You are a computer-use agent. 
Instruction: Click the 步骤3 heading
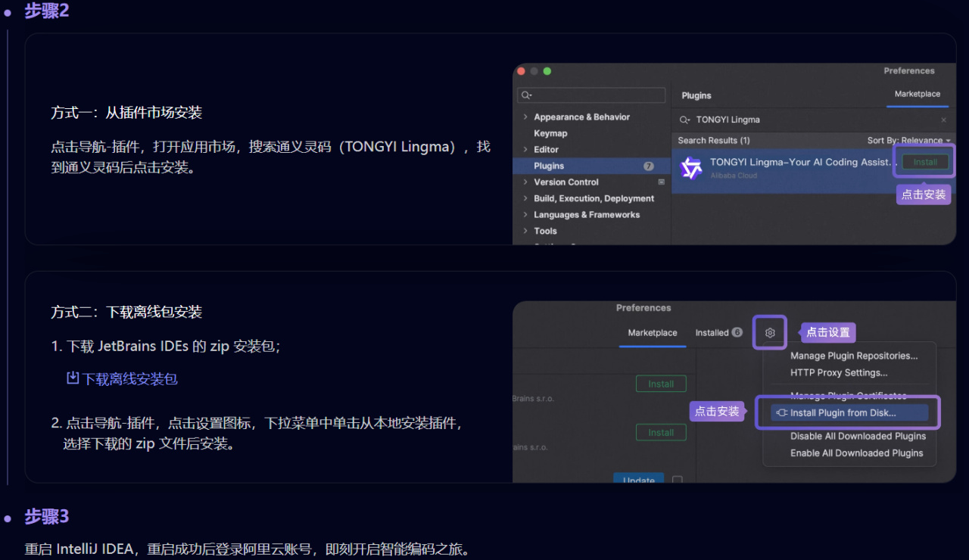tap(47, 517)
